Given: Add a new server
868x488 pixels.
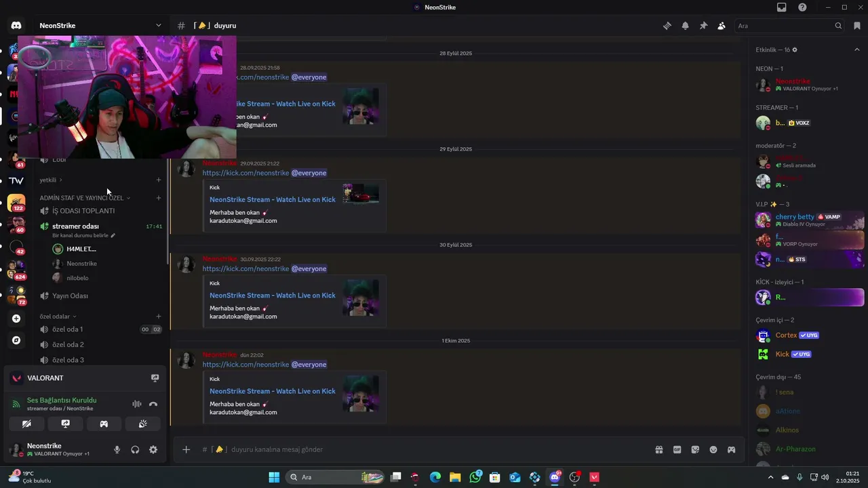Looking at the screenshot, I should pos(16,319).
